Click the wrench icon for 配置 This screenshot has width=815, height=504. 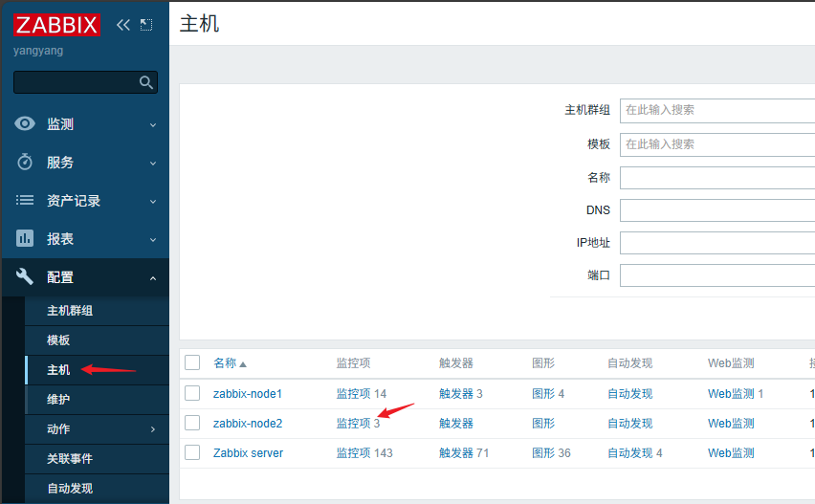(25, 276)
